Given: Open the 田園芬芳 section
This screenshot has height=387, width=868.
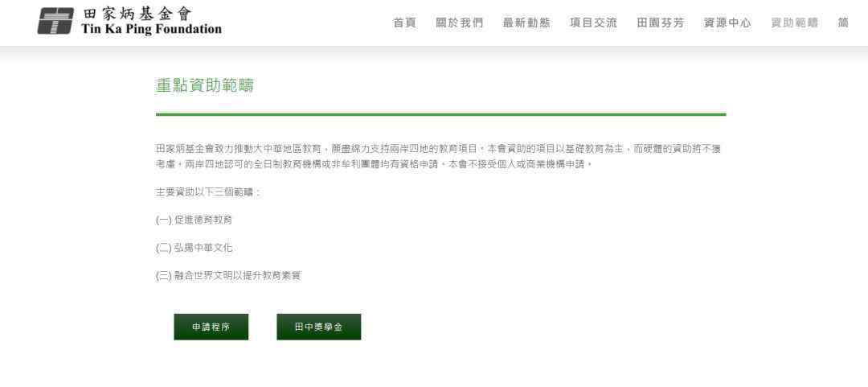Looking at the screenshot, I should click(661, 23).
